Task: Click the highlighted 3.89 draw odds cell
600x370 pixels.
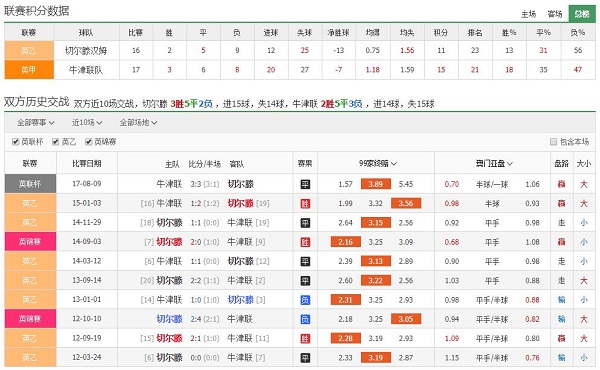Action: [x=376, y=184]
